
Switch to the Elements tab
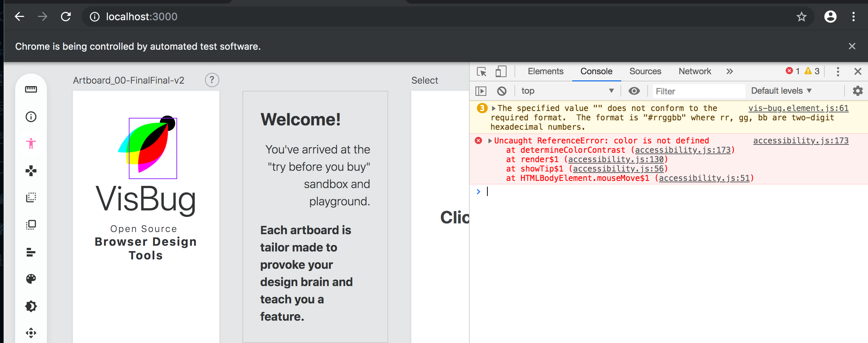point(545,71)
